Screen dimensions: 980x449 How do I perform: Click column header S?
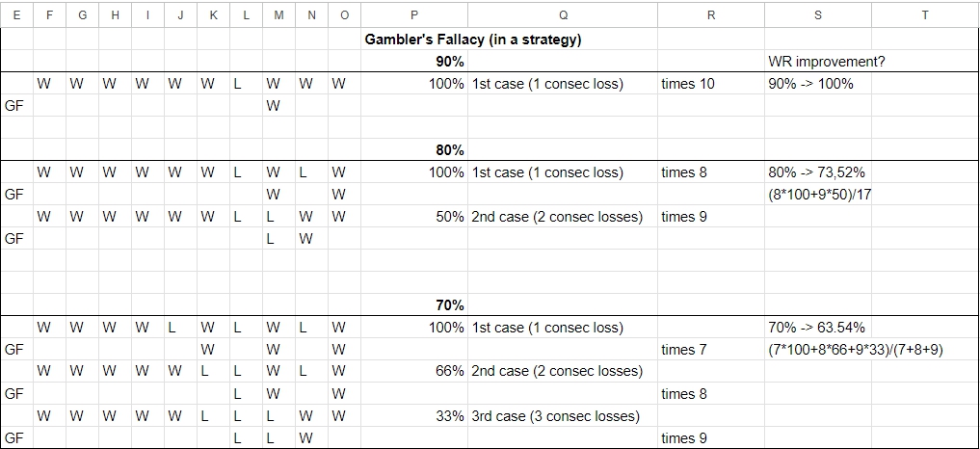tap(817, 15)
